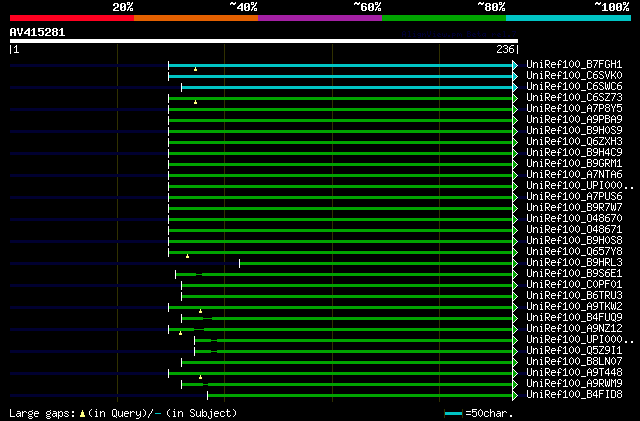This screenshot has height=421, width=640.
Task: Click yellow gap marker under the A9TKW2 bar
Action: 200,311
